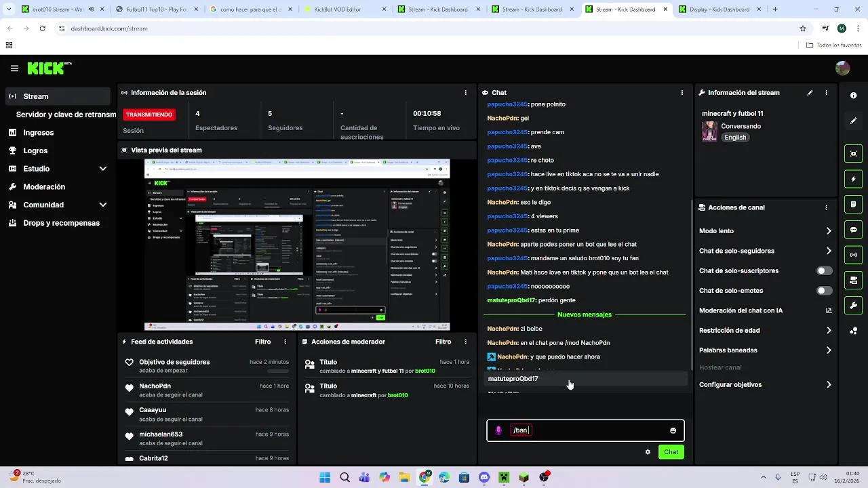
Task: Click the /ban chat input field
Action: pyautogui.click(x=585, y=430)
